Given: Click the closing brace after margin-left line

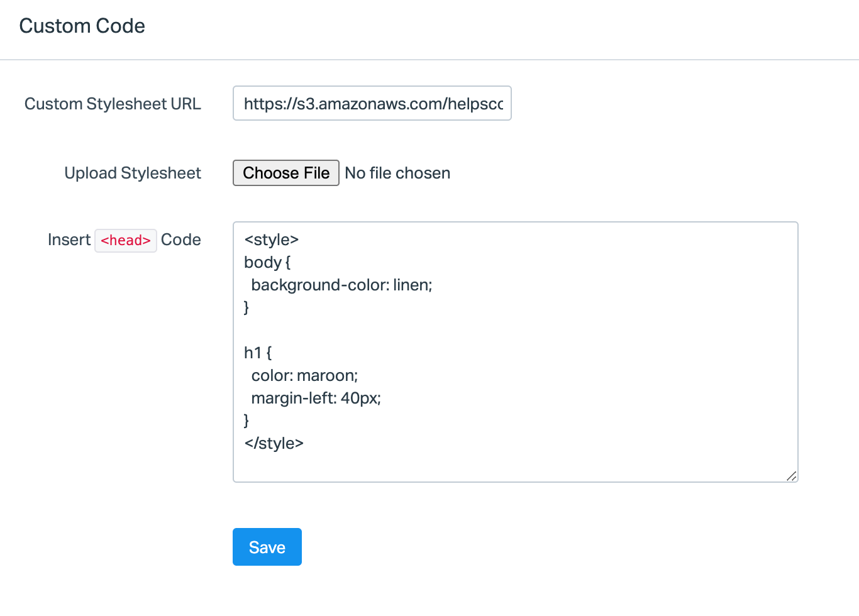Looking at the screenshot, I should click(x=247, y=421).
